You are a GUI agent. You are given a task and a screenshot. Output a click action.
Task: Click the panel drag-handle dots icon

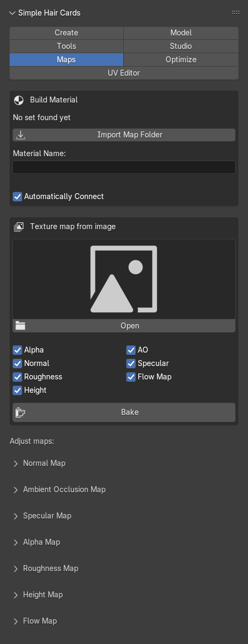pyautogui.click(x=236, y=12)
